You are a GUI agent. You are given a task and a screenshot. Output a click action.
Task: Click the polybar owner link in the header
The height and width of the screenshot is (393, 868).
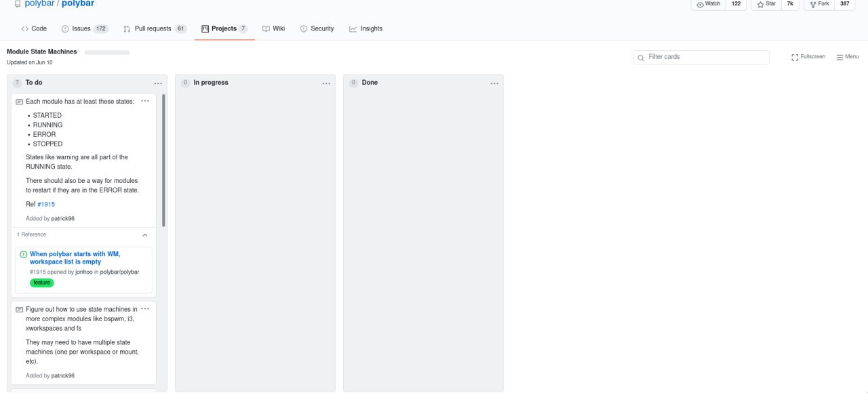(x=39, y=3)
